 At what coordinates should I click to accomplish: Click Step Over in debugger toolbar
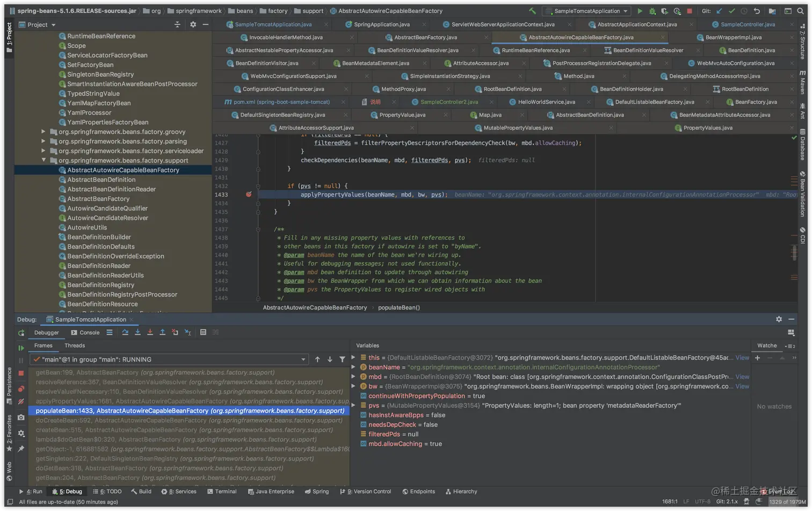[125, 333]
